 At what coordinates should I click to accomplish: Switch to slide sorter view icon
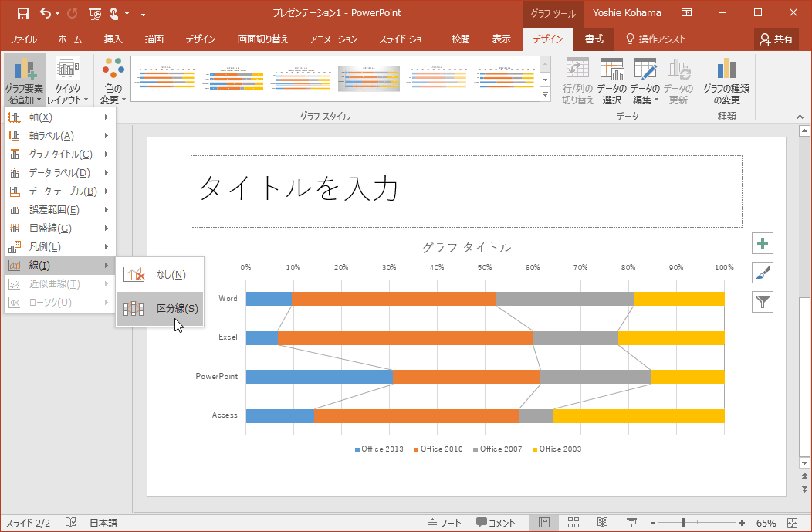tap(573, 523)
